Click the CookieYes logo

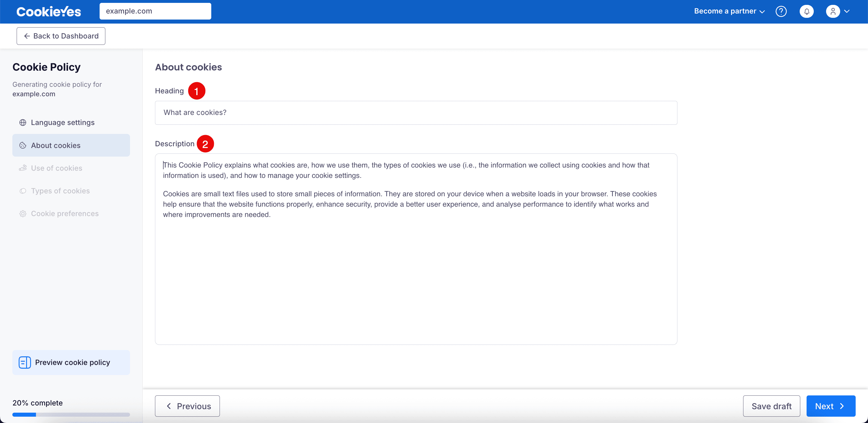point(49,11)
